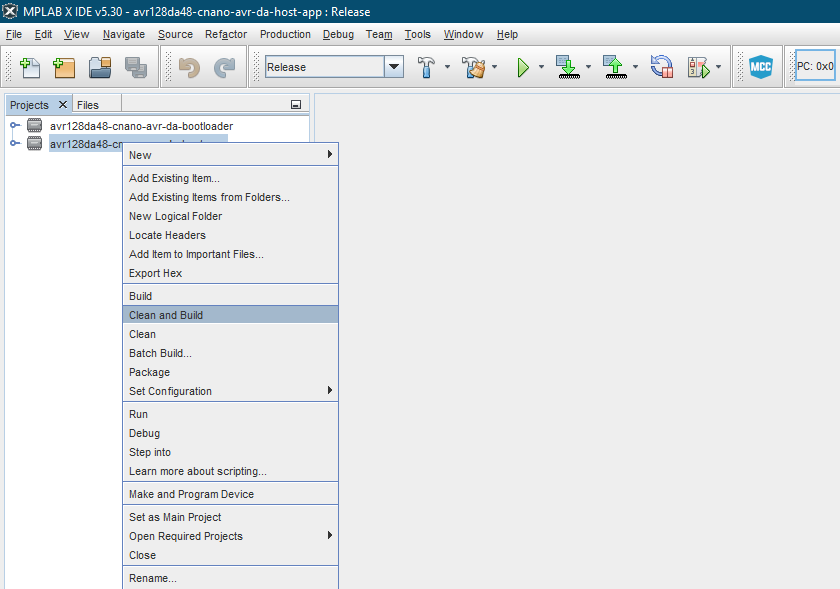Select Add Item to Important Files...
840x589 pixels.
(x=231, y=254)
